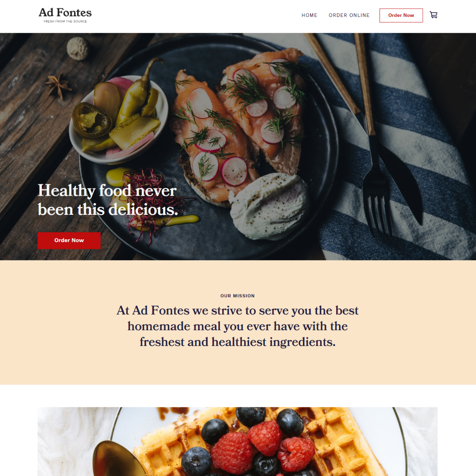This screenshot has height=476, width=476.
Task: Open the ORDER ONLINE nav item
Action: tap(349, 15)
